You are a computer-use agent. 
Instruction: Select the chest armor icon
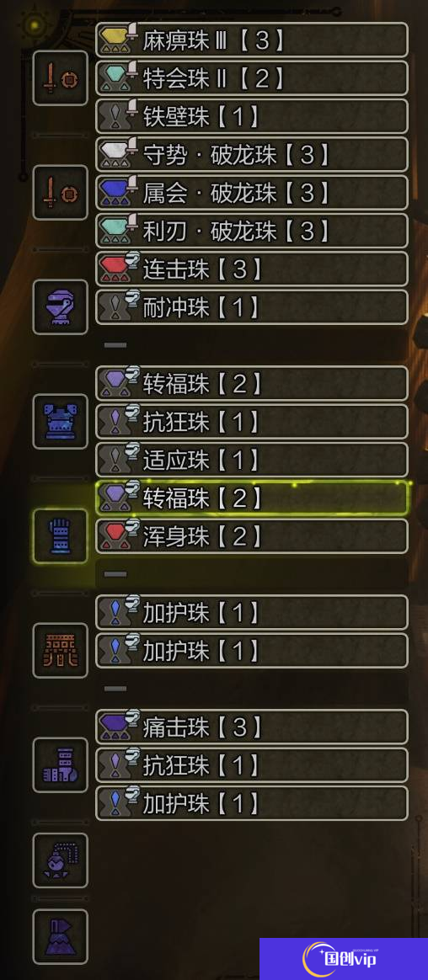point(60,421)
